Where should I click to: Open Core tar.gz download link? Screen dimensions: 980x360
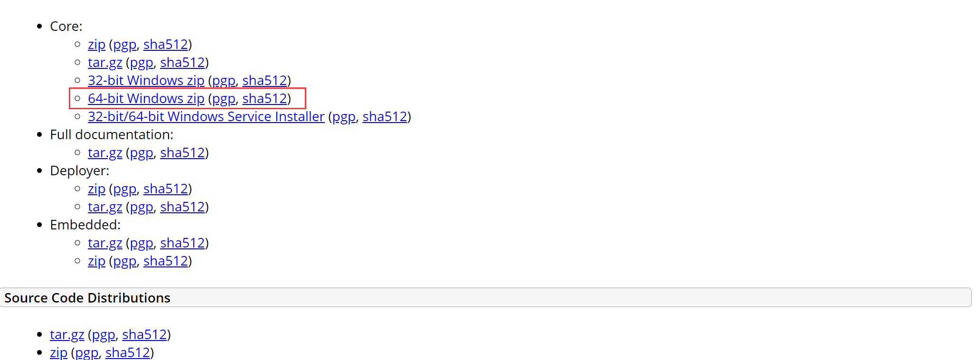tap(105, 63)
